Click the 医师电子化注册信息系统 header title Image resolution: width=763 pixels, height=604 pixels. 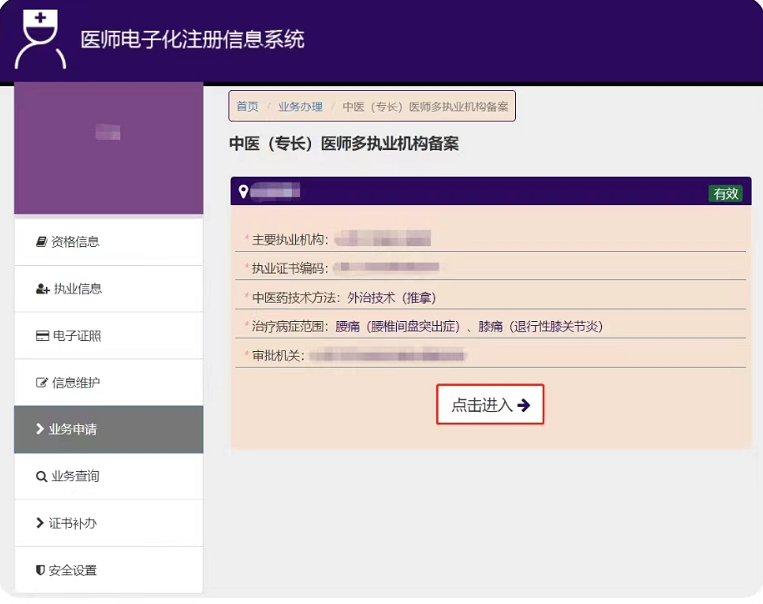(192, 40)
